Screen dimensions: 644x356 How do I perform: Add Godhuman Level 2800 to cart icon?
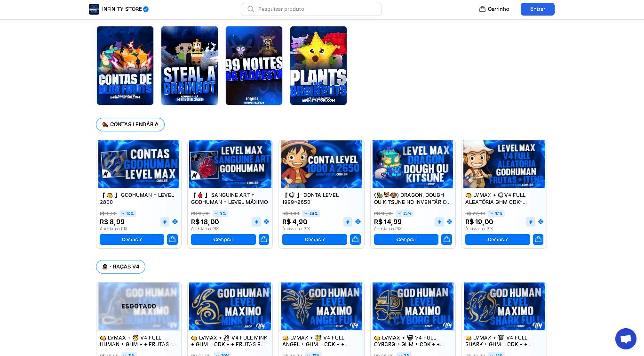click(x=172, y=239)
